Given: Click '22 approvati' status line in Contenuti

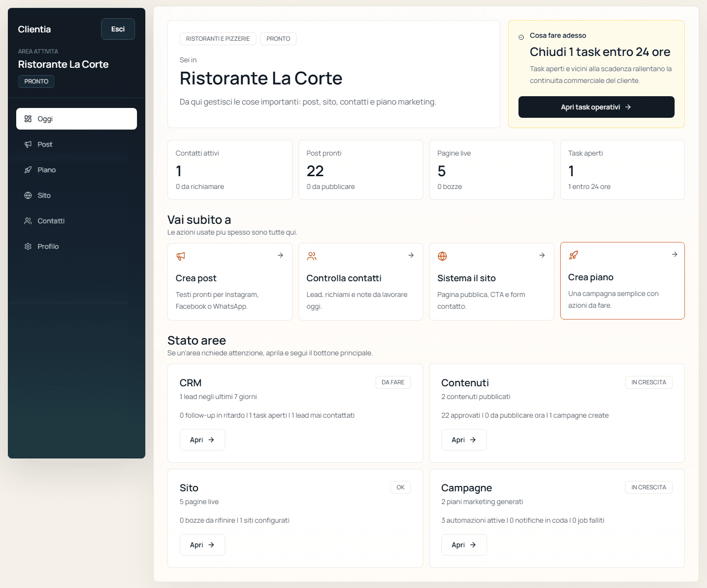Looking at the screenshot, I should coord(525,415).
